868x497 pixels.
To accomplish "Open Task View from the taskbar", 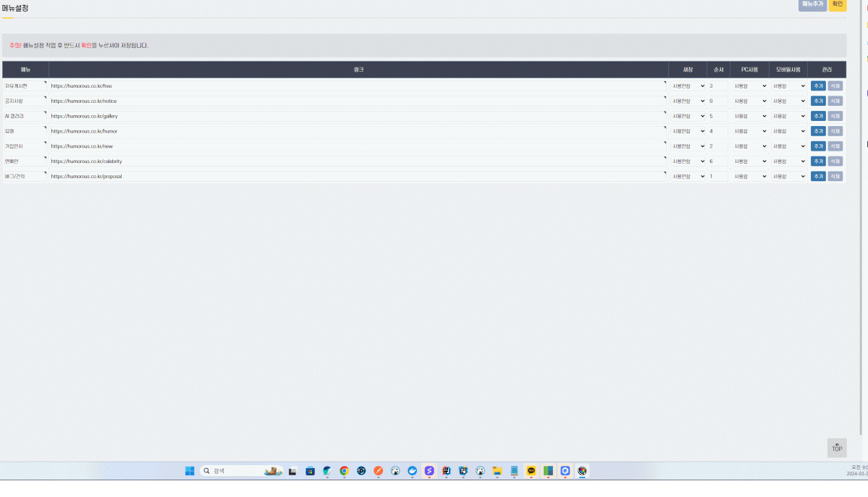I will [x=292, y=471].
